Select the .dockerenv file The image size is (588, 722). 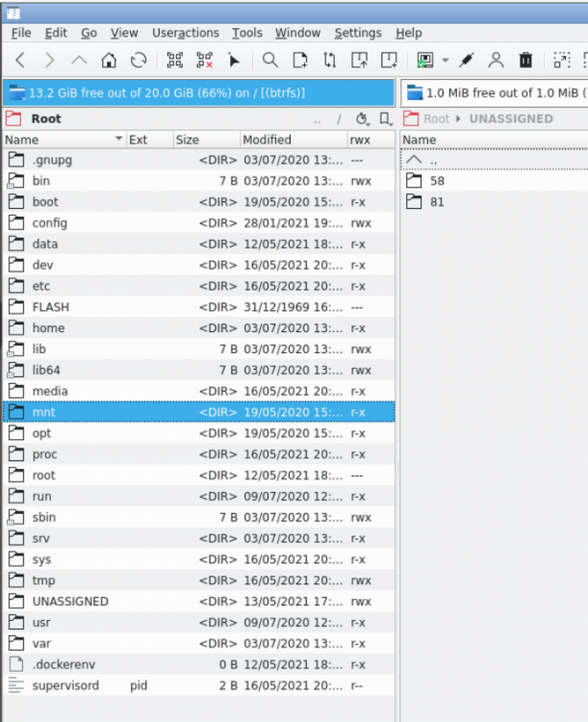pyautogui.click(x=199, y=665)
